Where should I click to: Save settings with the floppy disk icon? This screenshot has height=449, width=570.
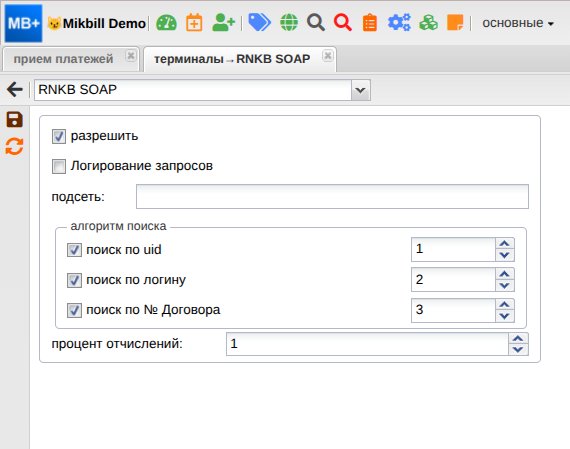[x=15, y=119]
